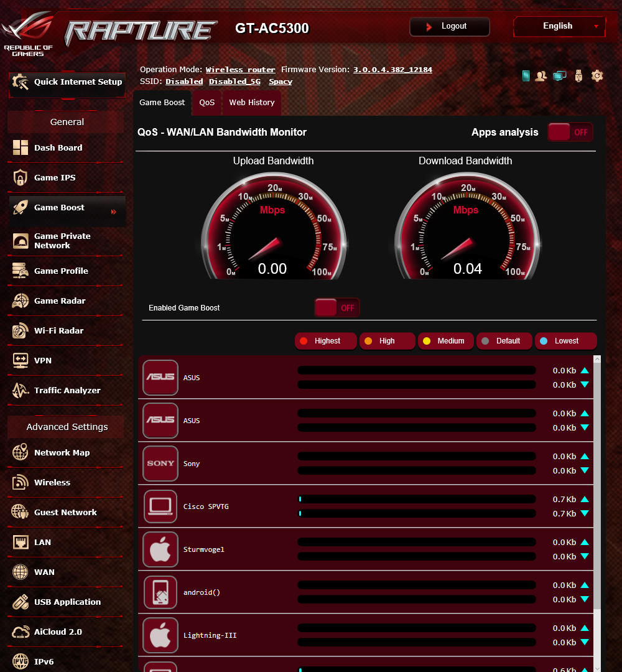The height and width of the screenshot is (672, 622).
Task: Open Traffic Analyzer icon
Action: pyautogui.click(x=20, y=390)
